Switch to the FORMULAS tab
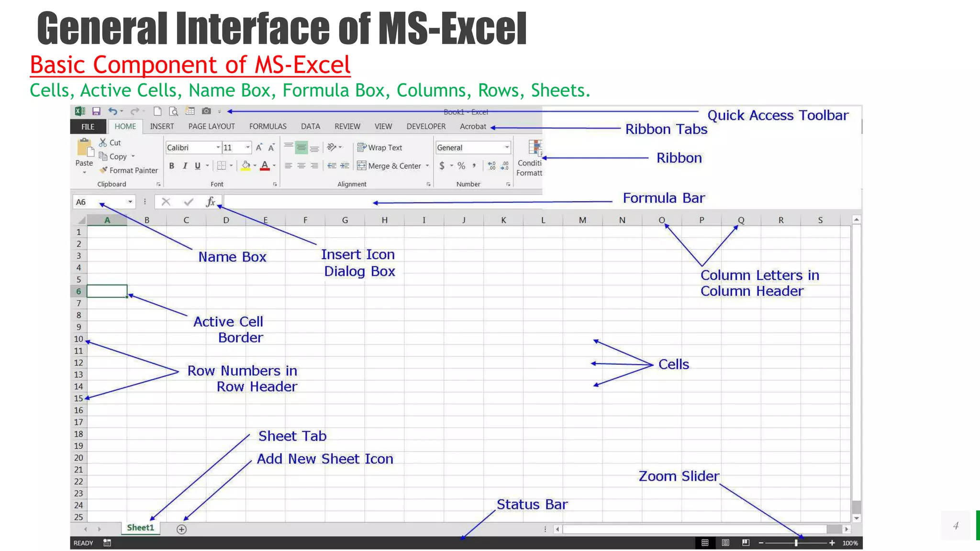The image size is (980, 551). [x=268, y=126]
